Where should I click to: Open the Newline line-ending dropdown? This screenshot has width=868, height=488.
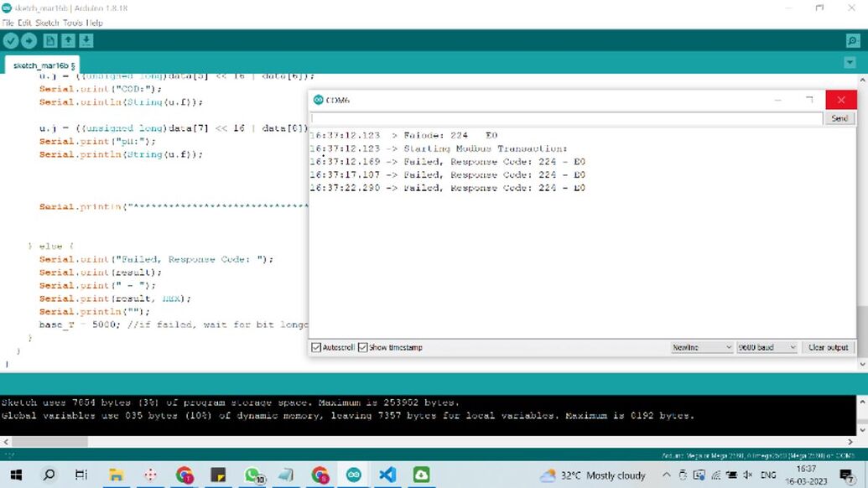click(x=701, y=347)
